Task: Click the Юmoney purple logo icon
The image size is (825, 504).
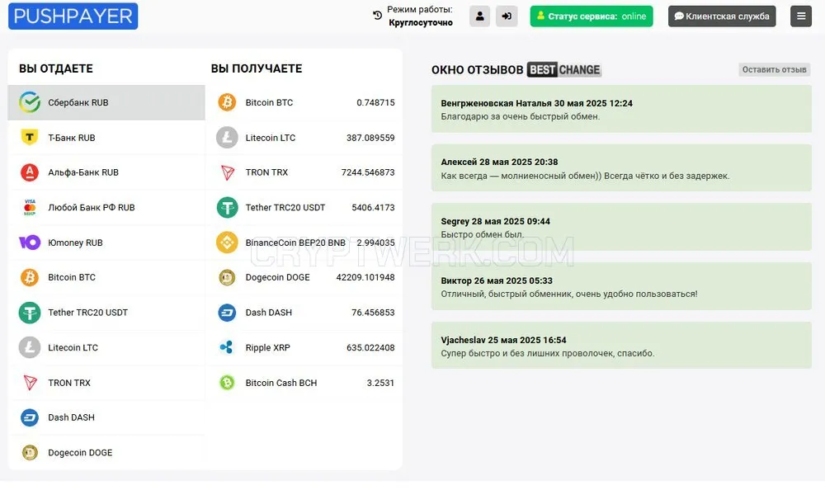Action: pyautogui.click(x=30, y=242)
